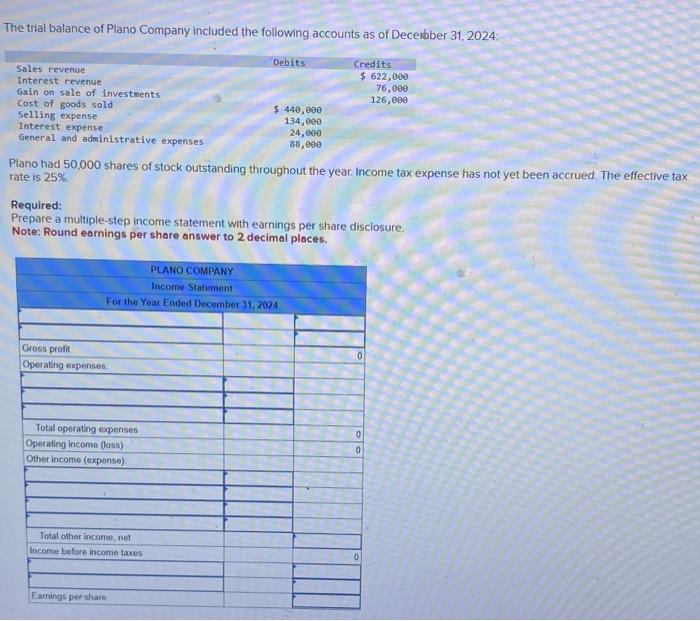
Task: Open the second dropdown below Income before income taxes
Action: (126, 583)
